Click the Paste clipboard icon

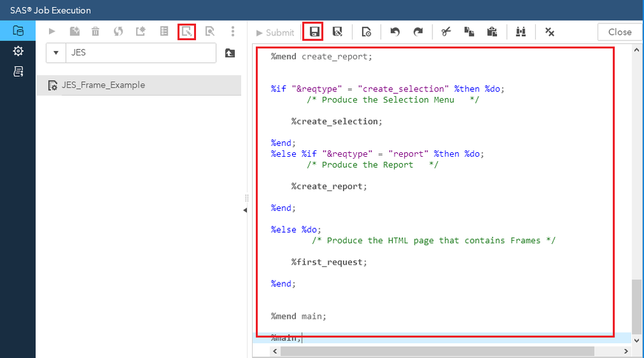coord(491,32)
